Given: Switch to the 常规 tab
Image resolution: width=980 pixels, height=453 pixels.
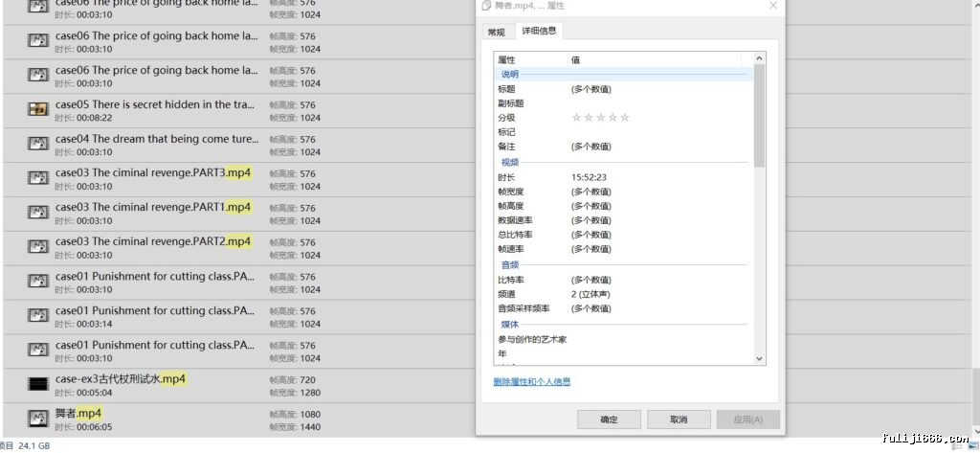Looking at the screenshot, I should (497, 32).
